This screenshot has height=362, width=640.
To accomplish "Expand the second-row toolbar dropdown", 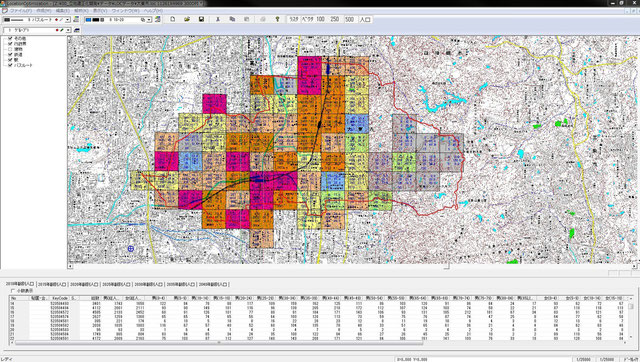I will click(68, 30).
